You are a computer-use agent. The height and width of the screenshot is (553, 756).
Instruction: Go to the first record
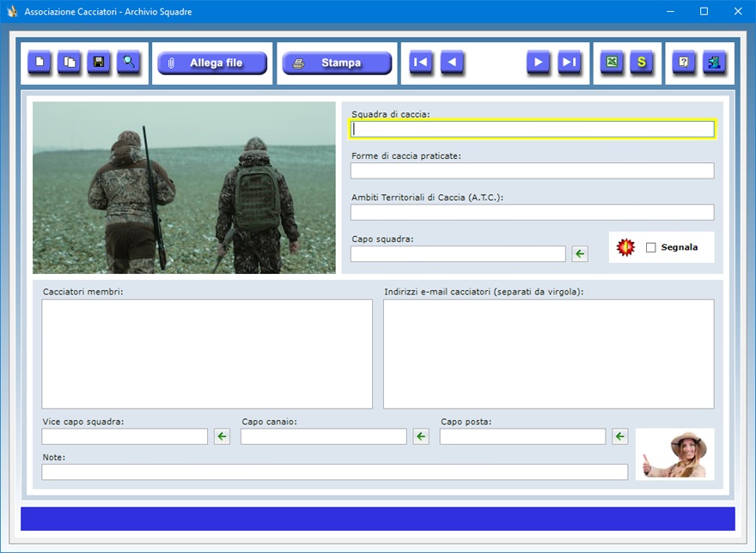coord(421,62)
